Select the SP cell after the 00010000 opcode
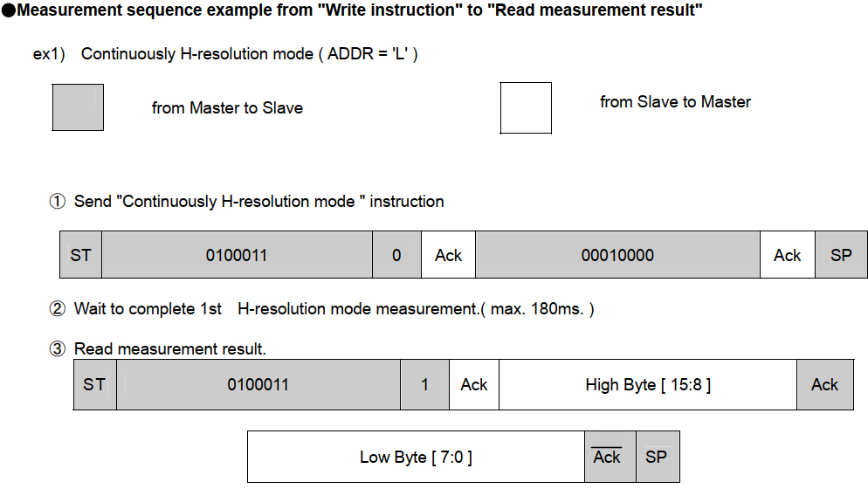This screenshot has width=868, height=489. 841,255
